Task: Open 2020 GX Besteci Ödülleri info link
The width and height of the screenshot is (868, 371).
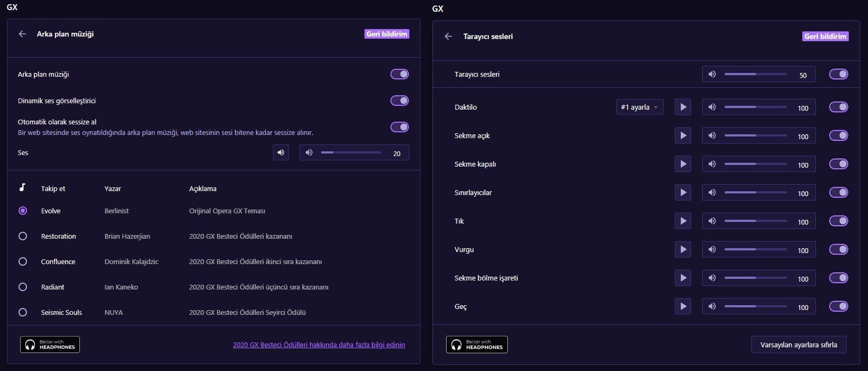Action: coord(318,345)
